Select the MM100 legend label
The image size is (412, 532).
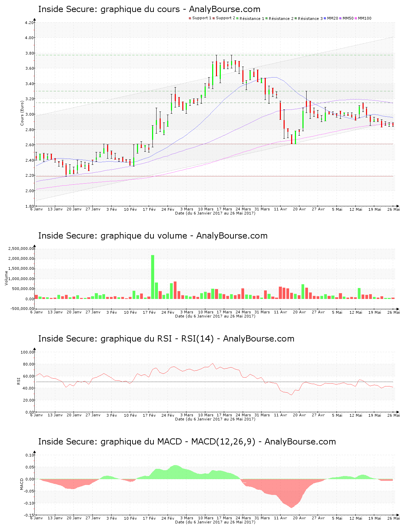[x=365, y=18]
